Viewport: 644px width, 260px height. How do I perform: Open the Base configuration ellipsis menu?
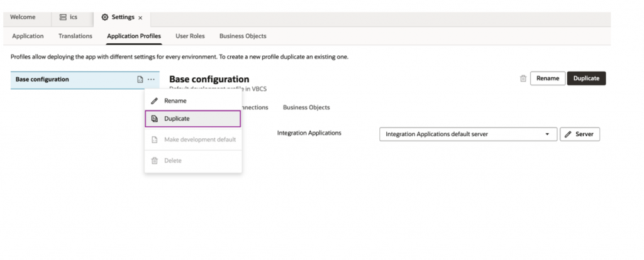coord(151,80)
